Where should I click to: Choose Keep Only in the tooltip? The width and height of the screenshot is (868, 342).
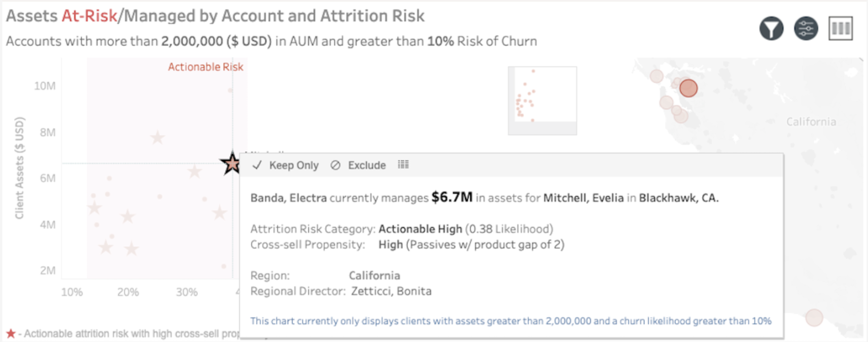[x=293, y=165]
